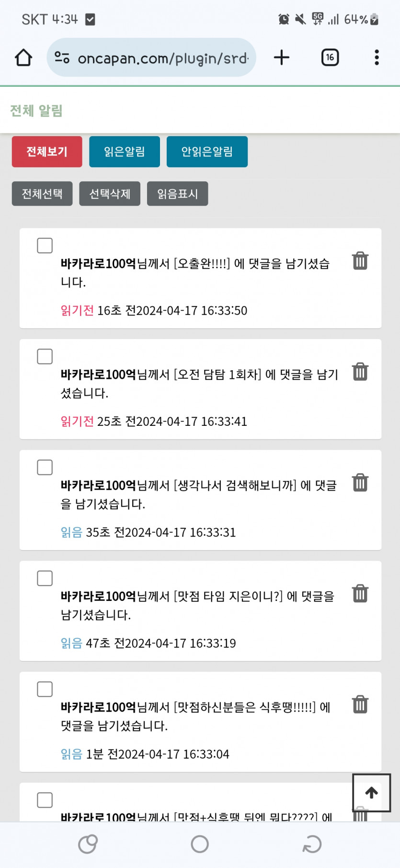Tap the browser home icon

click(23, 58)
